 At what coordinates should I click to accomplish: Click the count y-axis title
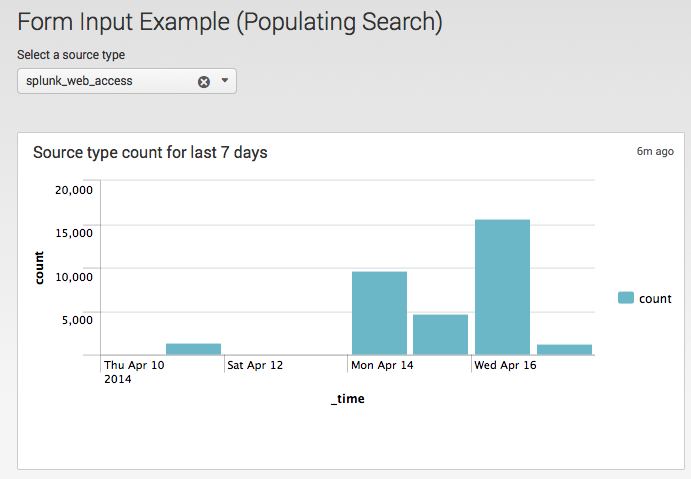[39, 268]
